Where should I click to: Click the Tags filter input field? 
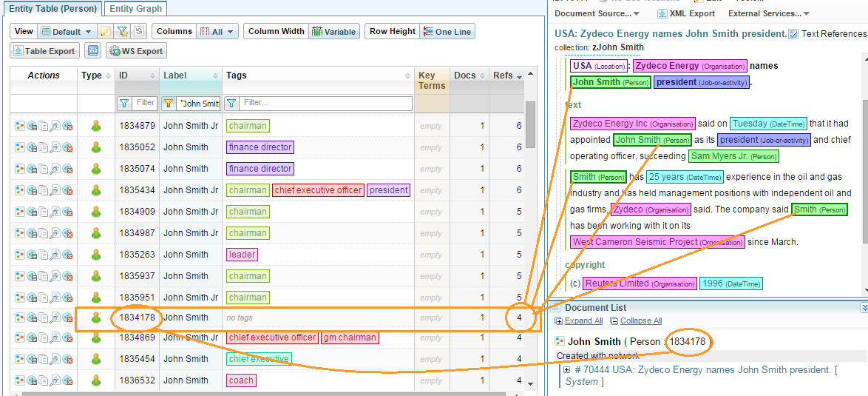(x=325, y=104)
